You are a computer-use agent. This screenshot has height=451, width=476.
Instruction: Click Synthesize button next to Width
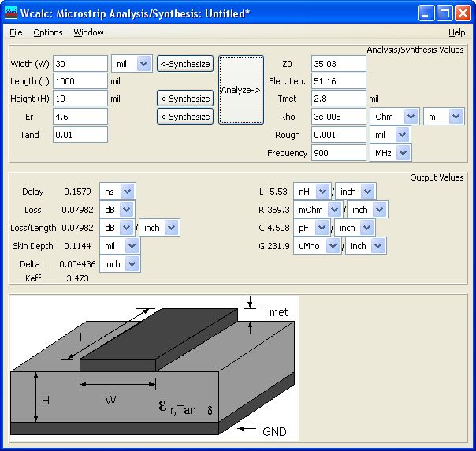pyautogui.click(x=185, y=64)
